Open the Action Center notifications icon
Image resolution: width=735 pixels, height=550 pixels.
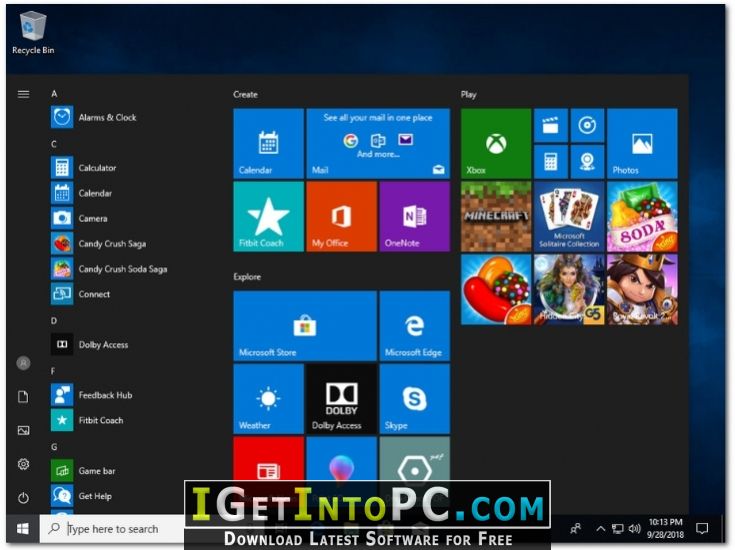702,529
